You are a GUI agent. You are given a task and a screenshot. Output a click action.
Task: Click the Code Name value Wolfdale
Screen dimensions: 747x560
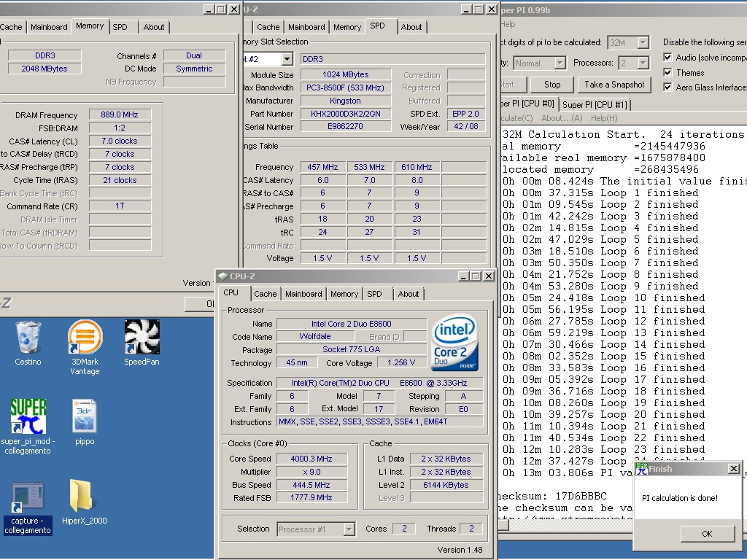pos(315,336)
